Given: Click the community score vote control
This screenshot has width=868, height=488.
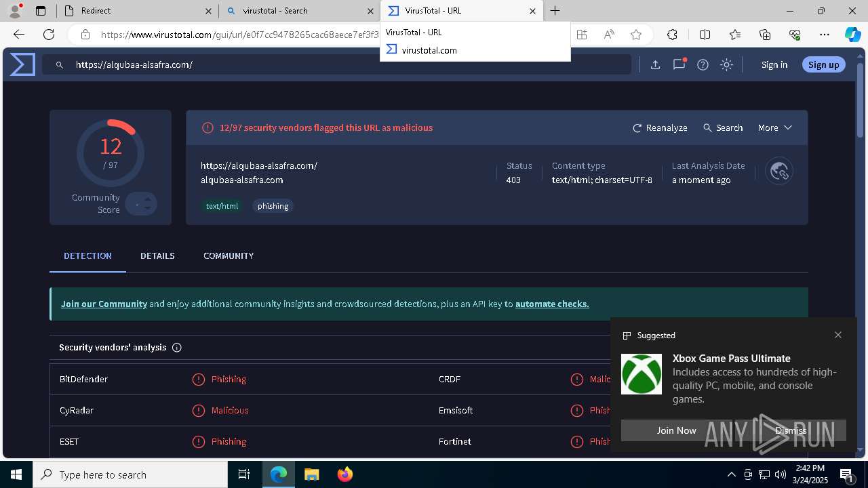Looking at the screenshot, I should tap(141, 204).
